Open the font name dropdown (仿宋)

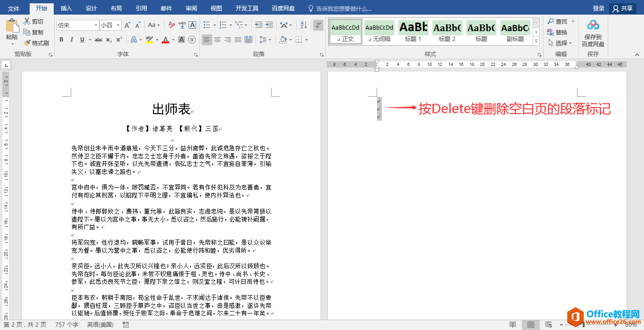[x=96, y=25]
